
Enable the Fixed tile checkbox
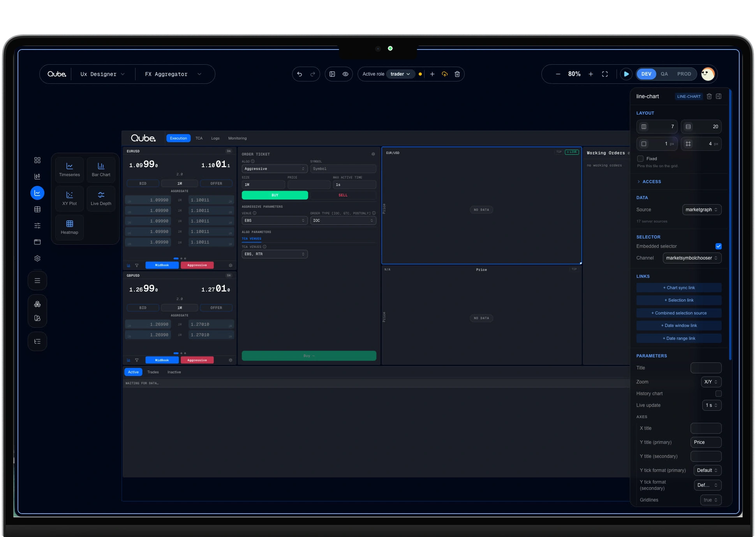pos(640,159)
